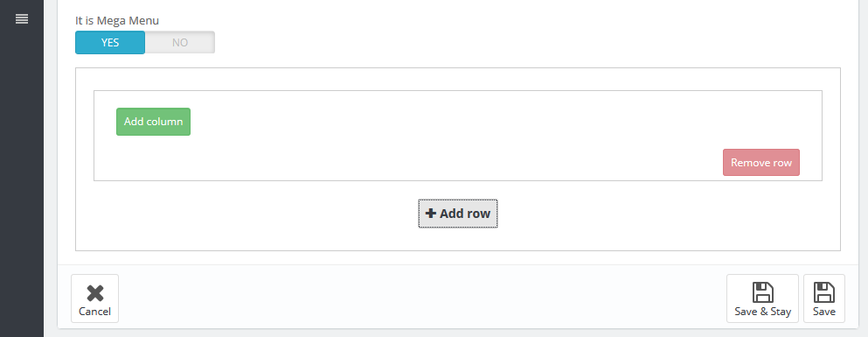Remove the row with the red button
The height and width of the screenshot is (337, 868).
coord(761,163)
